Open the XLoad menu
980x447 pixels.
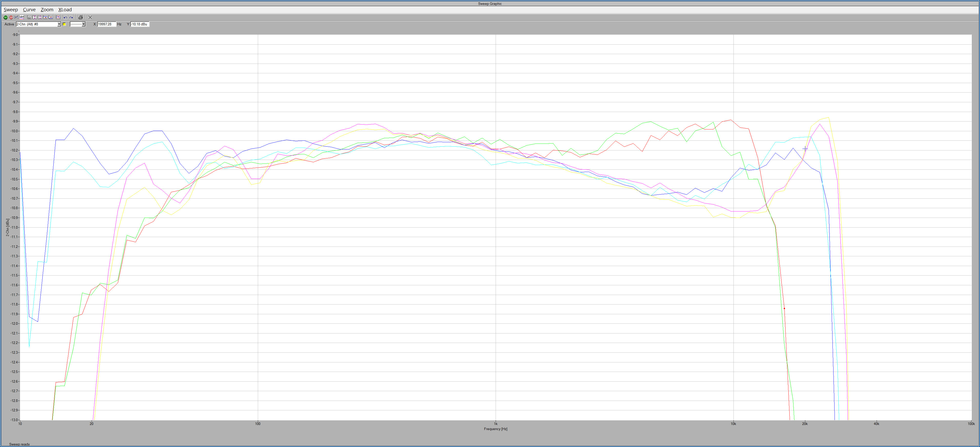pyautogui.click(x=65, y=9)
